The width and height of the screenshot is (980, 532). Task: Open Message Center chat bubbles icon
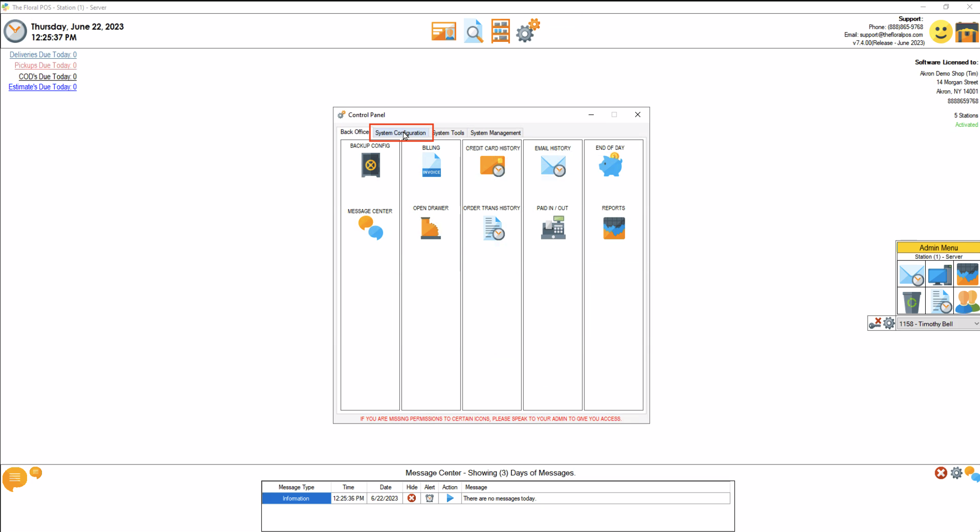pyautogui.click(x=370, y=228)
